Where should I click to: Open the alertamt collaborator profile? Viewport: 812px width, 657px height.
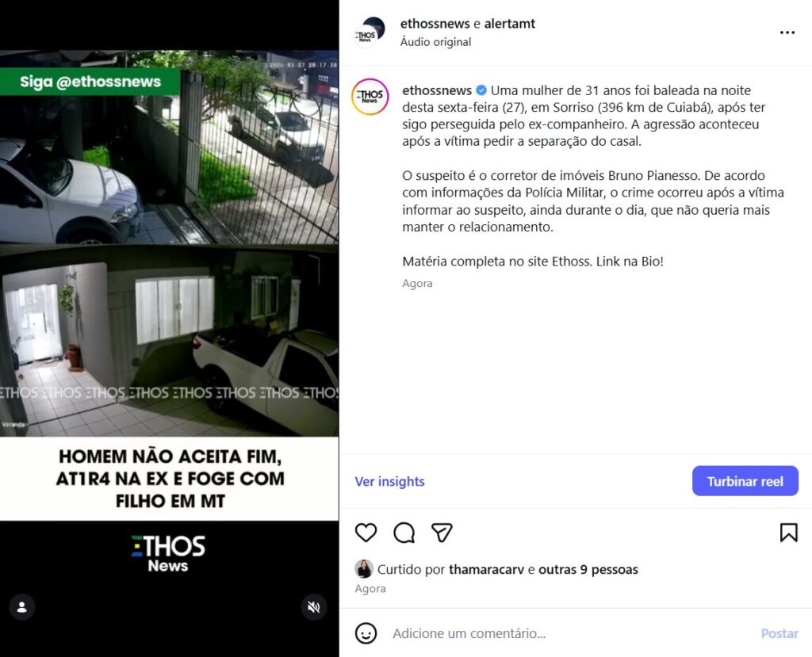510,23
